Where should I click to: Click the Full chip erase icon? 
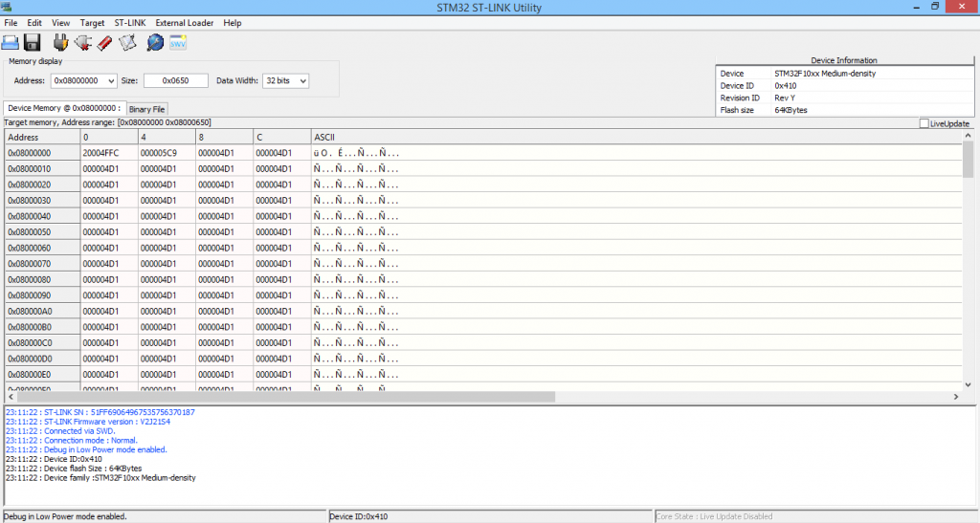tap(105, 42)
